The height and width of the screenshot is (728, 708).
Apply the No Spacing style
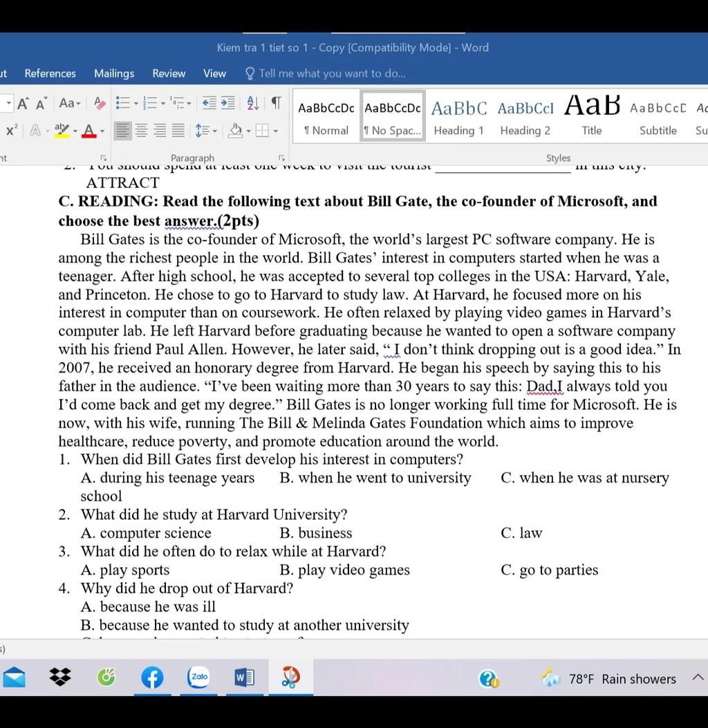pyautogui.click(x=393, y=117)
